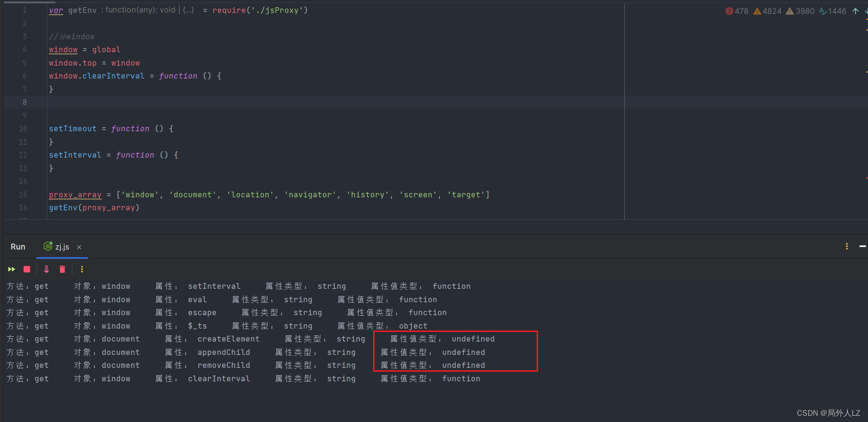Click 'object' value type in output
The height and width of the screenshot is (422, 868).
click(413, 326)
